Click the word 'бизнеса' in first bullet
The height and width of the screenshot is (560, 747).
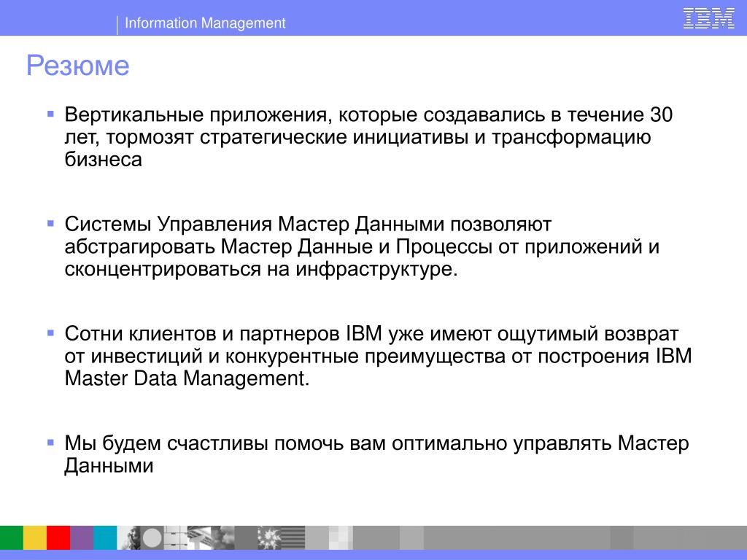pos(103,159)
